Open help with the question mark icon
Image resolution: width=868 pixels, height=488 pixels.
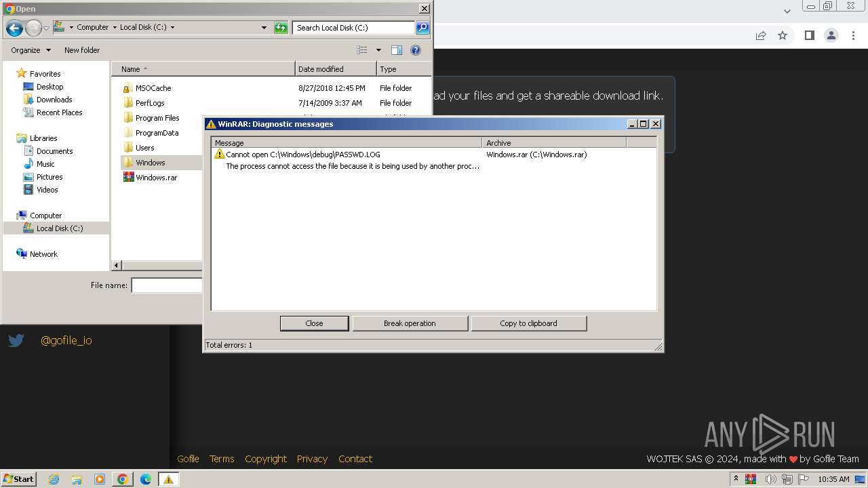point(416,50)
